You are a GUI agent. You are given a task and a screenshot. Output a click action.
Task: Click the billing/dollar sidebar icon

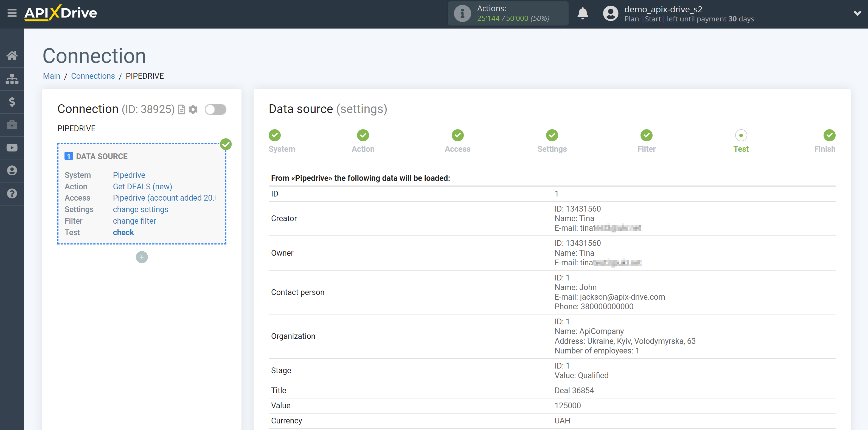(x=12, y=101)
